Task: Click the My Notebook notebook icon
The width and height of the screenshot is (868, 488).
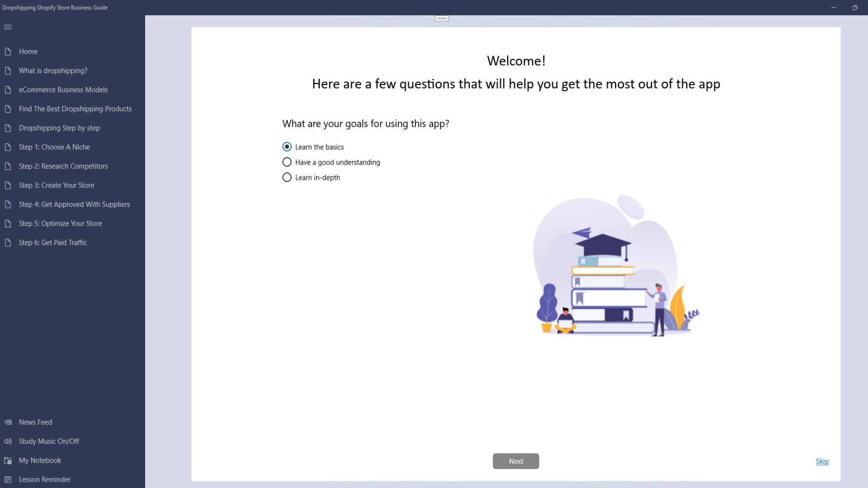Action: pyautogui.click(x=8, y=460)
